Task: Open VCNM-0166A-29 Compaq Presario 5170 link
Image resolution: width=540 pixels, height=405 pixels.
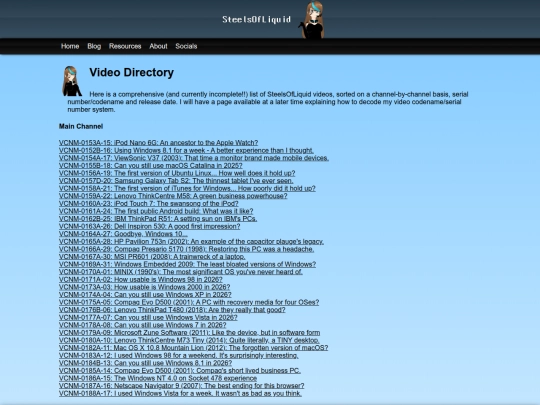Action: [x=186, y=249]
